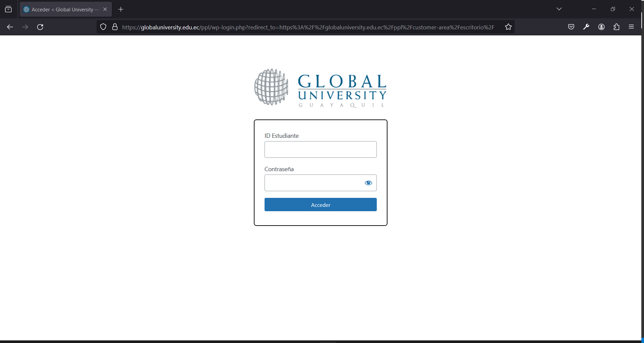
Task: Click the ID Estudiante input field
Action: point(321,149)
